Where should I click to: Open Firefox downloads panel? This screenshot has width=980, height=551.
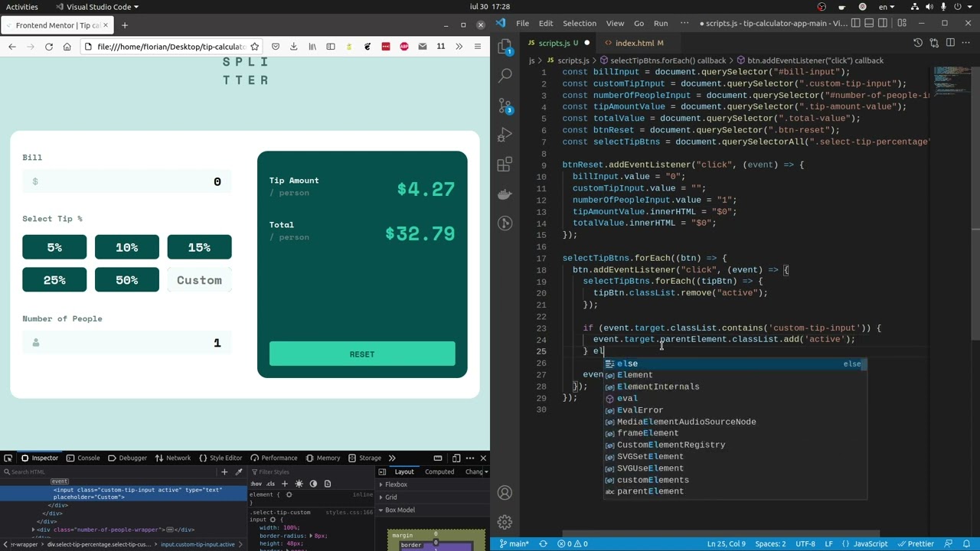pos(294,47)
